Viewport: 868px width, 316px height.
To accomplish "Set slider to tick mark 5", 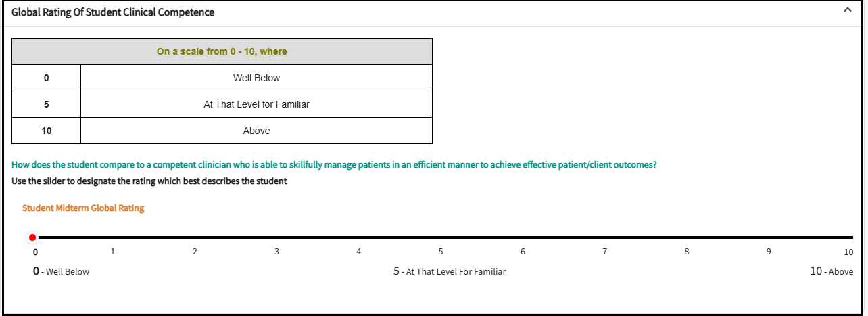I will pyautogui.click(x=441, y=238).
